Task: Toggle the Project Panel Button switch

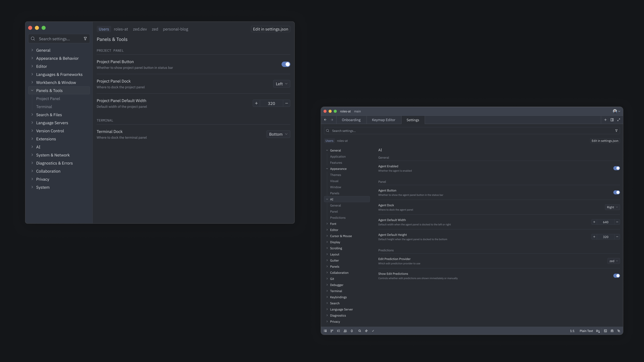Action: [285, 64]
